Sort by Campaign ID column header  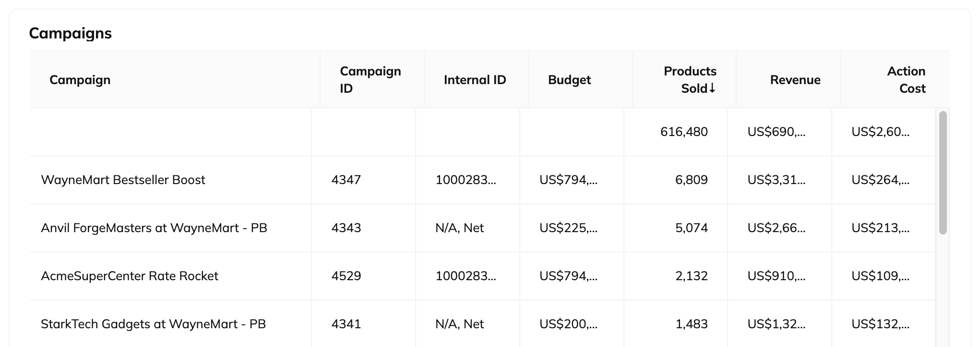coord(370,80)
